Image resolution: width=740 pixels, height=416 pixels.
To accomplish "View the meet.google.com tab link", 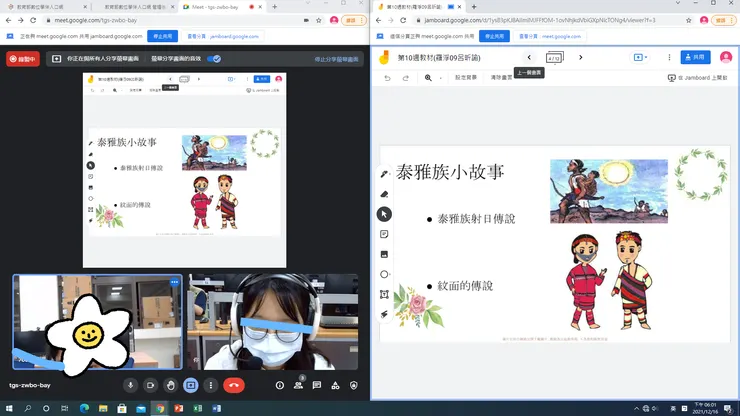I will (x=549, y=36).
